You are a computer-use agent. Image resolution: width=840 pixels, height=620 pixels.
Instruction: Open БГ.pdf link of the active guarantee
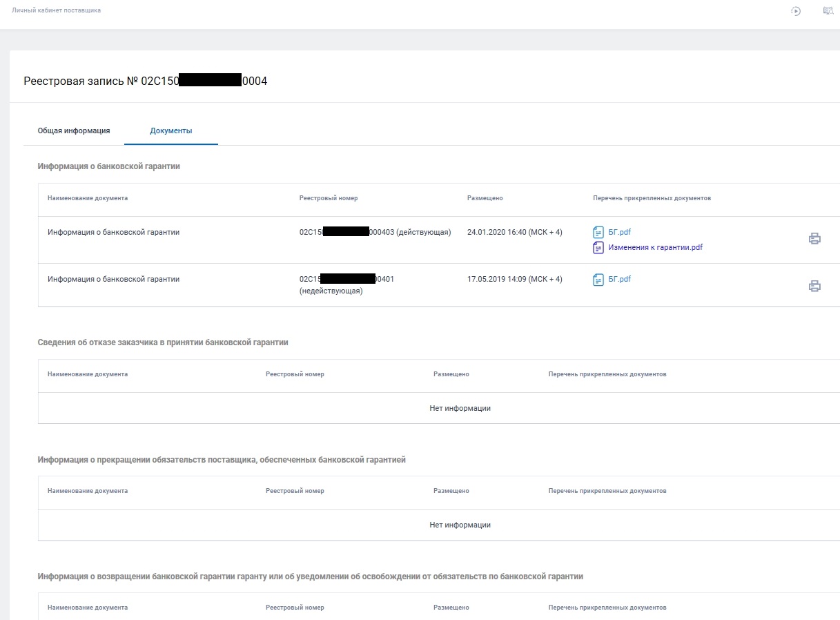click(619, 233)
